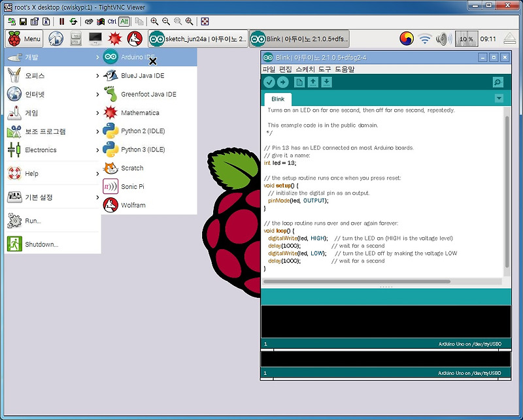This screenshot has height=420, width=523.
Task: Select the Blink sketch tab
Action: pos(278,99)
